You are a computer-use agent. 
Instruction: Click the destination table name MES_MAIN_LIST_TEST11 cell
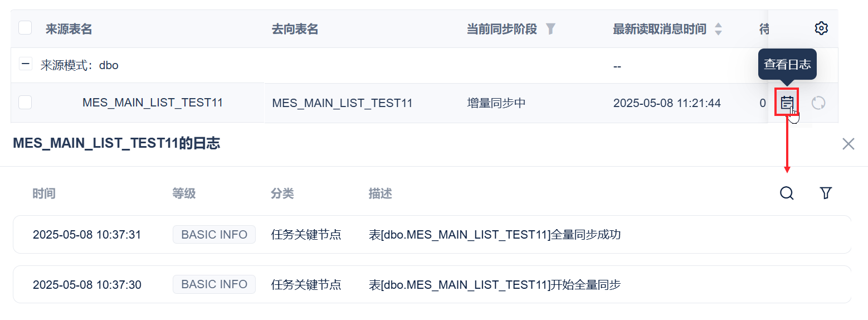[x=342, y=103]
